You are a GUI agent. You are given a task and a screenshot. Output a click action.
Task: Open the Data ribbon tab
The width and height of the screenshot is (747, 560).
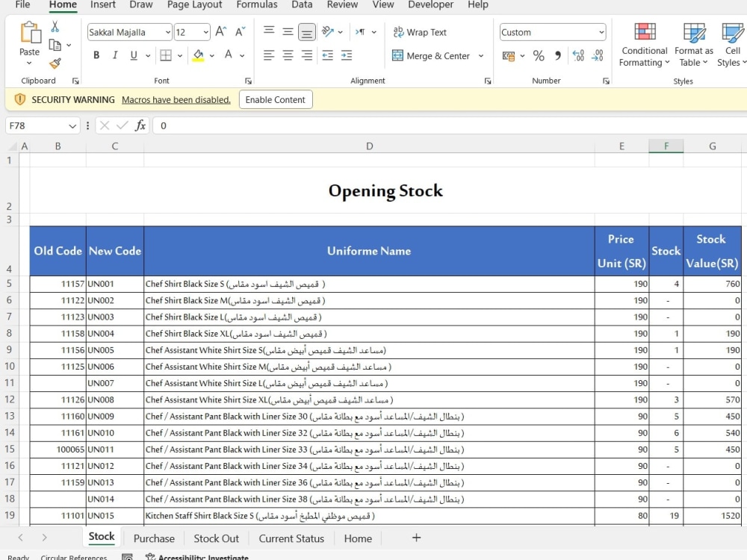[x=302, y=4]
